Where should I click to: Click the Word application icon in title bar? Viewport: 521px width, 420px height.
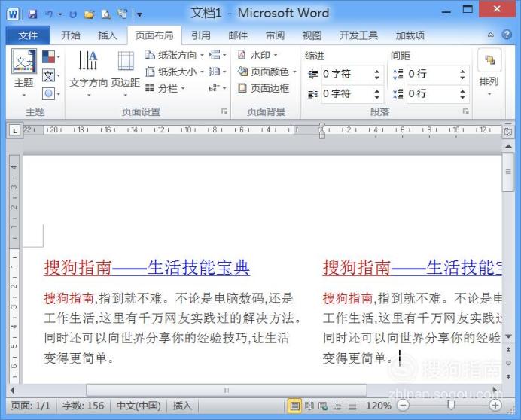[x=13, y=14]
